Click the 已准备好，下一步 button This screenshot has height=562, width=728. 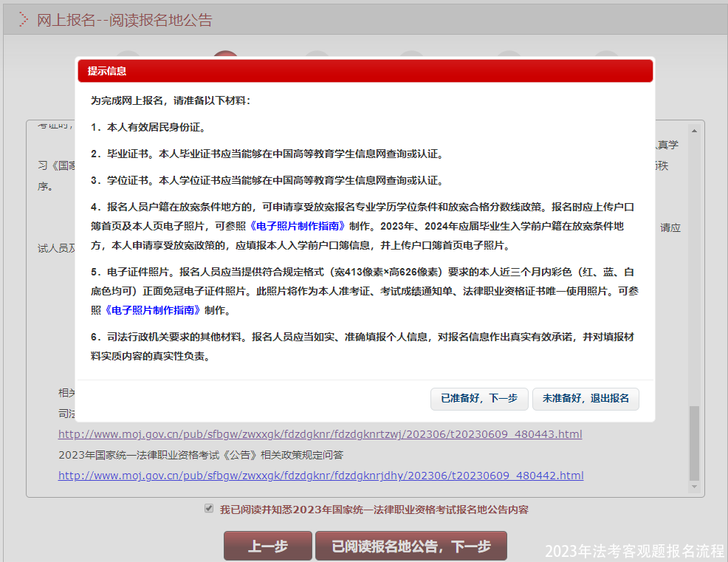478,399
